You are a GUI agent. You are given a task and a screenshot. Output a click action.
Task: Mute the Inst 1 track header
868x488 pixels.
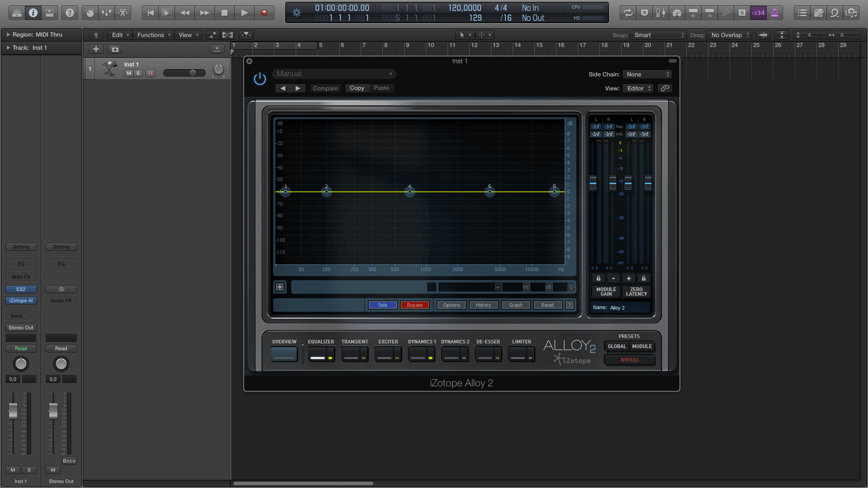coord(129,73)
